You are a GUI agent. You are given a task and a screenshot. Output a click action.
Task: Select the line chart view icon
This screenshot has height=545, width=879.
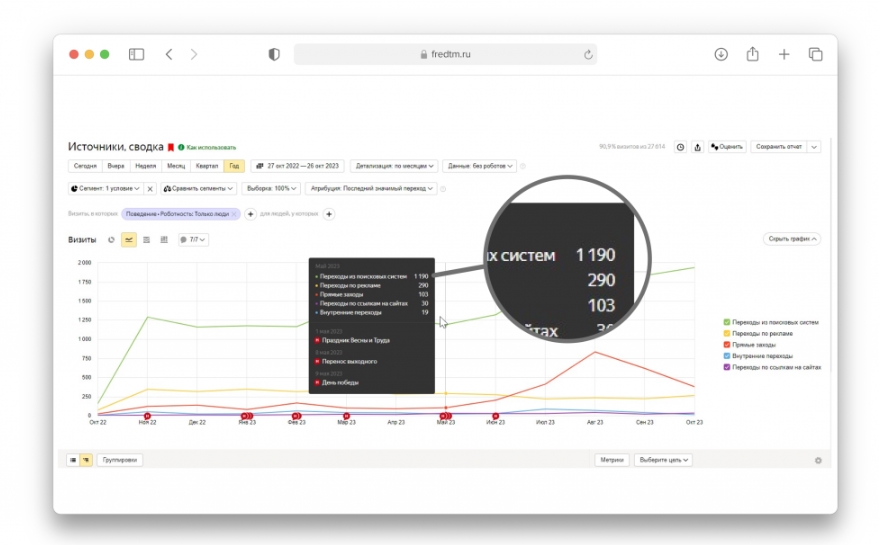tap(129, 240)
